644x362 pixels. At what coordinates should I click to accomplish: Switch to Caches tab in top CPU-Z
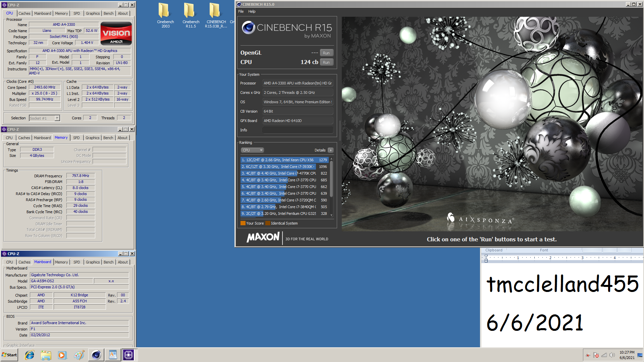click(24, 13)
